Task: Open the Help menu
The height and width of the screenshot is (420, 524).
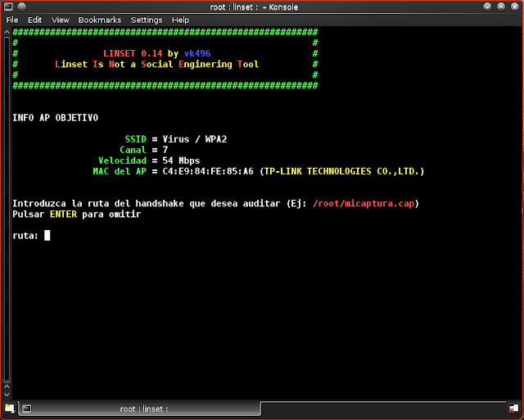Action: coord(180,20)
